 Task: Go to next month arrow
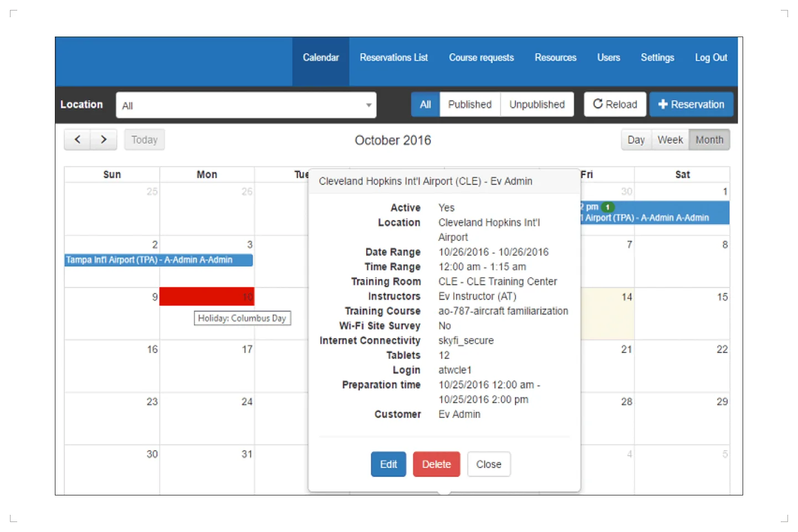(x=104, y=140)
